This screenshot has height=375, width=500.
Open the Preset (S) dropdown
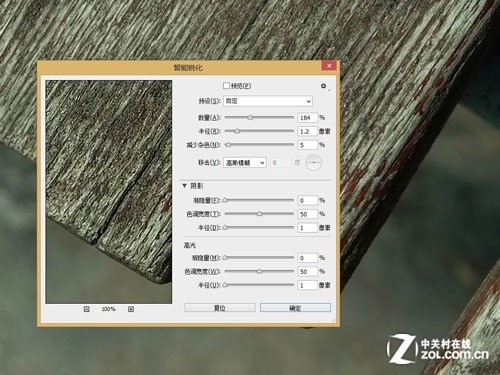(x=268, y=101)
